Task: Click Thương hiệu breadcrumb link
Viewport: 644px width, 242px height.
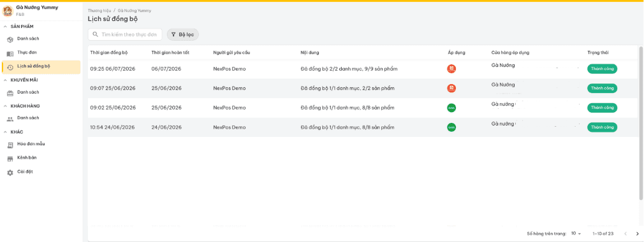Action: [x=99, y=10]
